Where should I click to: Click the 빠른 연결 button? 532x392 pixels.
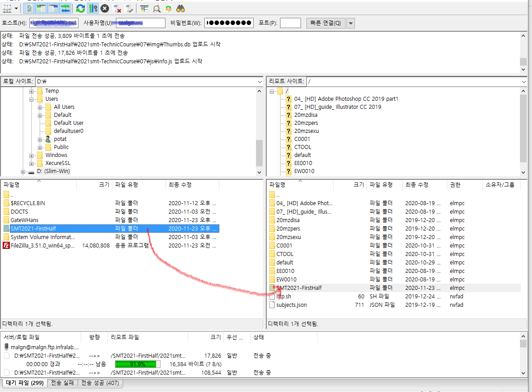[326, 23]
